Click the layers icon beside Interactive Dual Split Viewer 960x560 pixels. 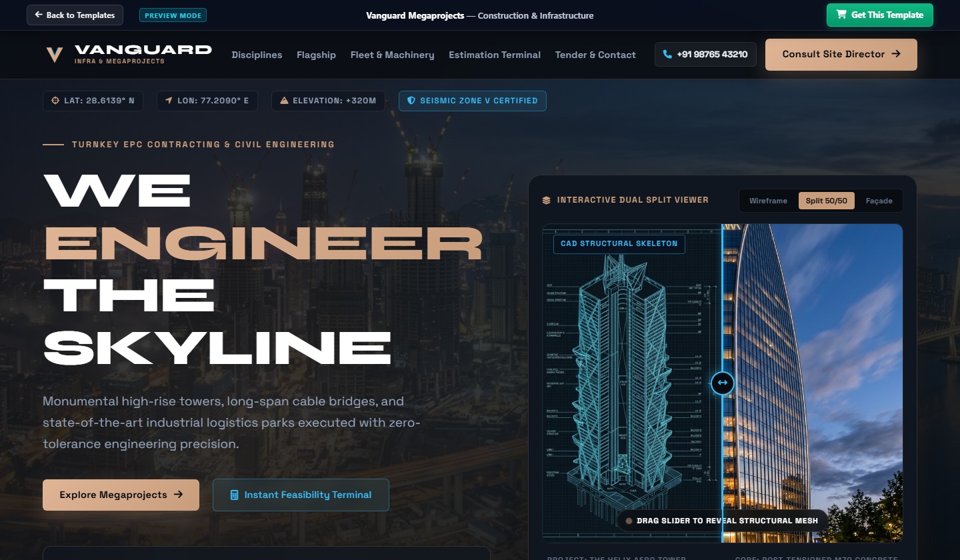547,200
